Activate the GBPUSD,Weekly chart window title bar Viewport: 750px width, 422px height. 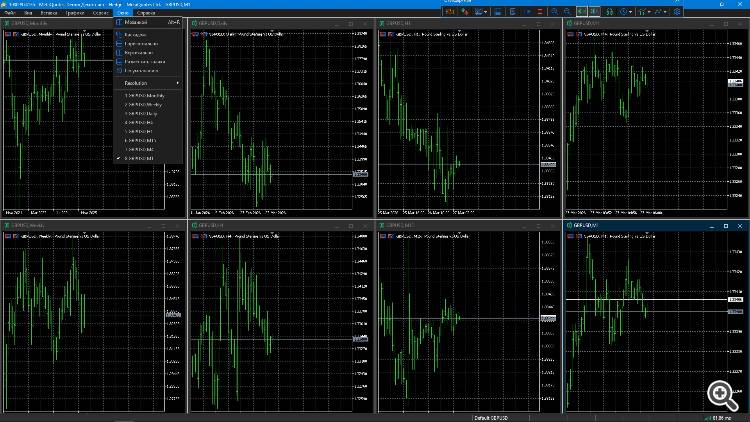[91, 225]
